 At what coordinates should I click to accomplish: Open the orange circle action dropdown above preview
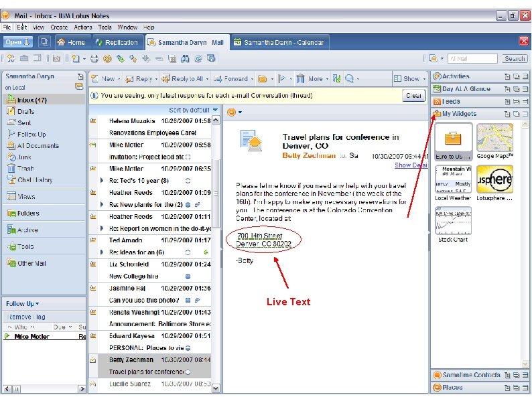click(235, 112)
